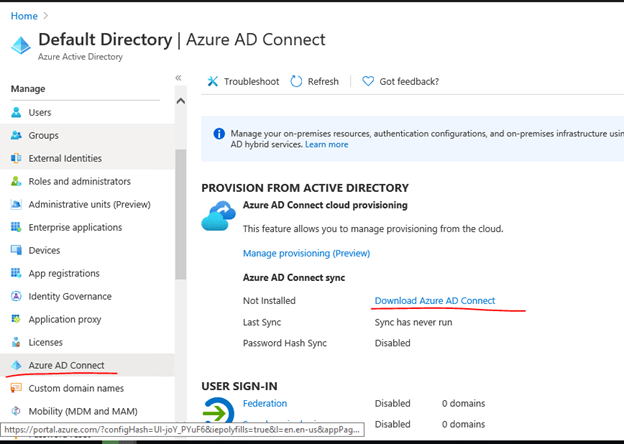Open Azure AD Connect menu item
624x444 pixels.
[x=66, y=365]
